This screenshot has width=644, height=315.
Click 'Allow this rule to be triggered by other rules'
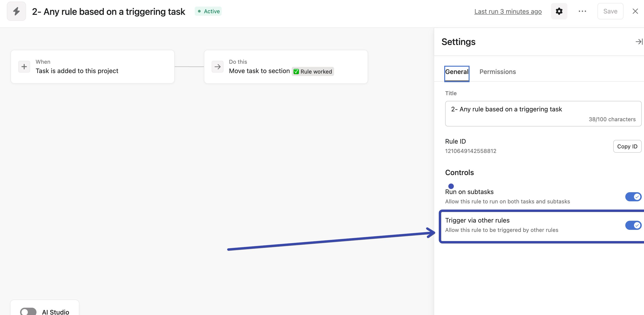click(x=501, y=230)
